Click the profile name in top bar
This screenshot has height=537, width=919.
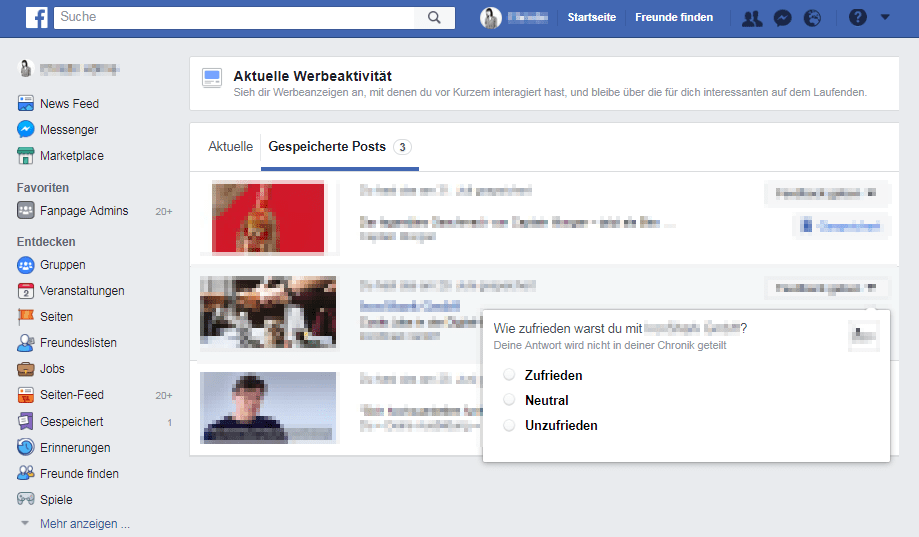pyautogui.click(x=527, y=18)
